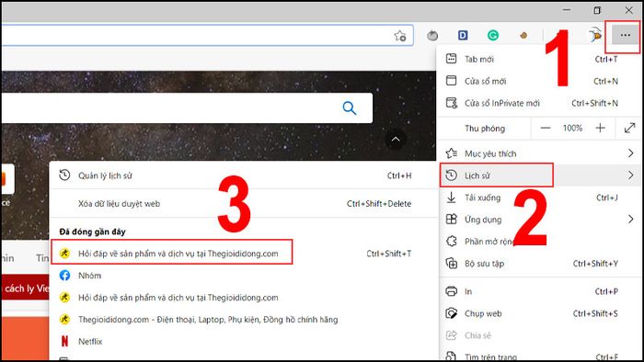The image size is (644, 362).
Task: Click Xóa dữ liệu duyệt web
Action: coord(243,204)
